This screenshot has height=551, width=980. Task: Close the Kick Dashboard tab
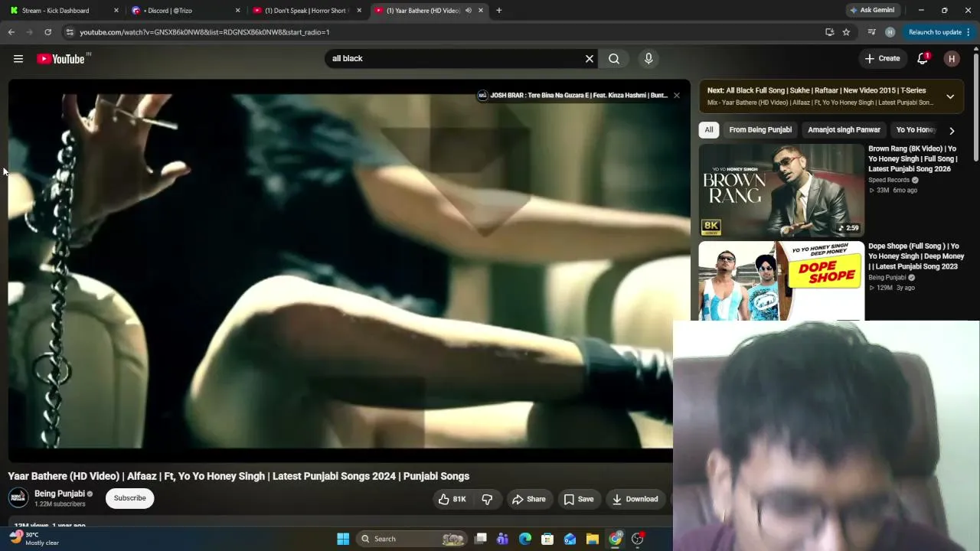click(x=116, y=11)
